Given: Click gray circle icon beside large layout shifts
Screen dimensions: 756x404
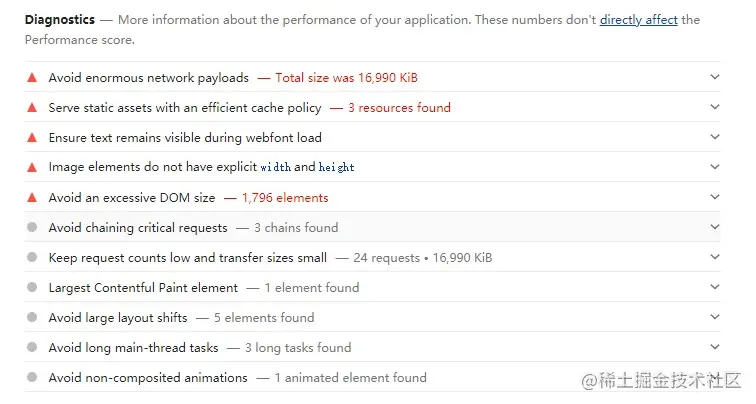Looking at the screenshot, I should coord(32,318).
